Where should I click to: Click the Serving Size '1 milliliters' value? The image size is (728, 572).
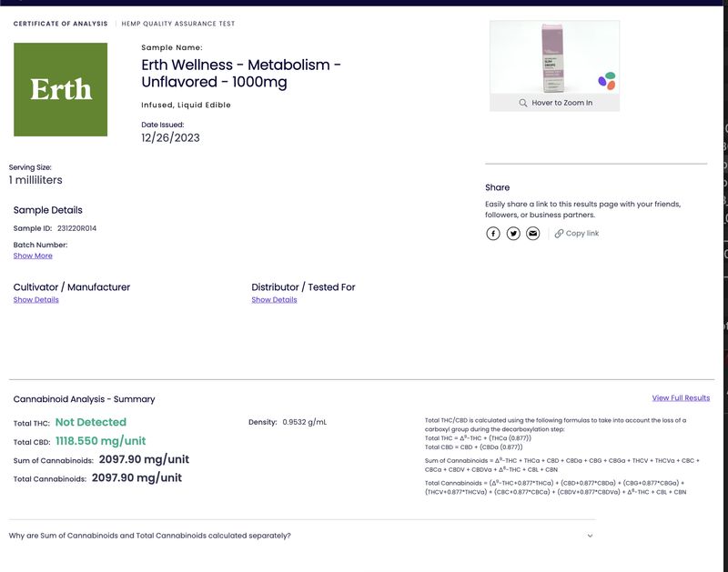coord(35,180)
